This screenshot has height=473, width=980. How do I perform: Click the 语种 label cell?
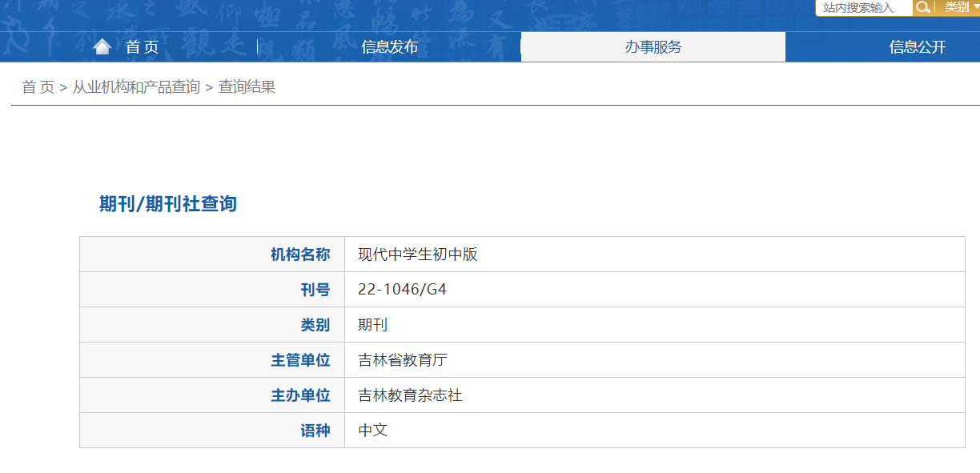(x=212, y=431)
